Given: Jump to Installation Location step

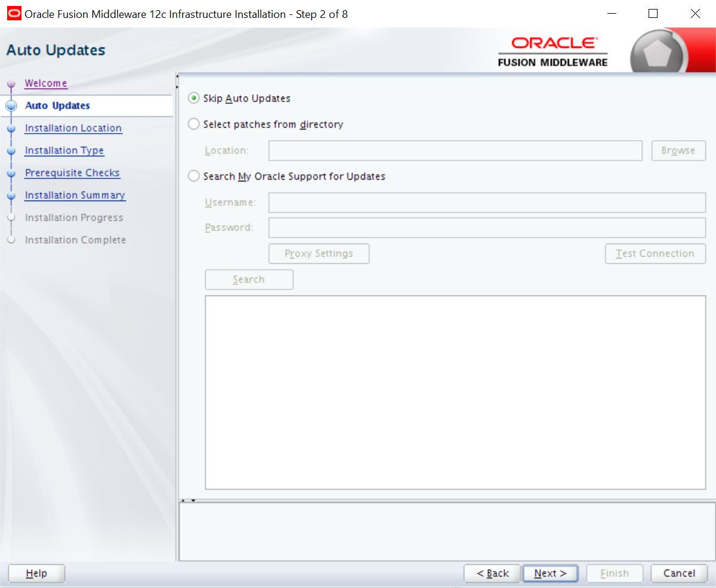Looking at the screenshot, I should 73,128.
